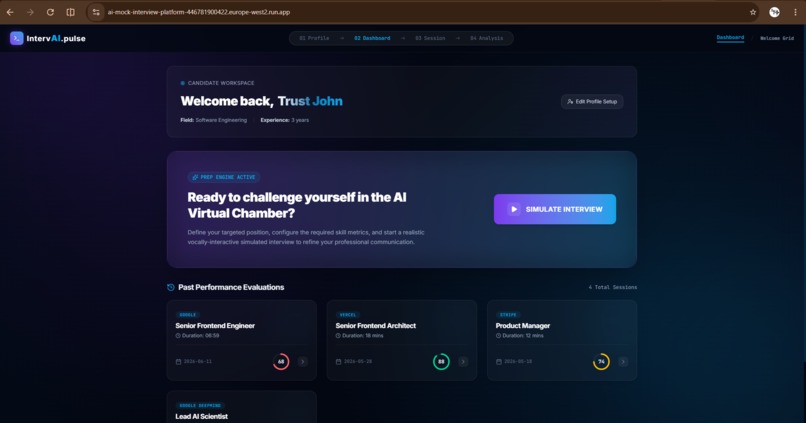This screenshot has height=423, width=806.
Task: Click the 68 score ring
Action: point(281,362)
